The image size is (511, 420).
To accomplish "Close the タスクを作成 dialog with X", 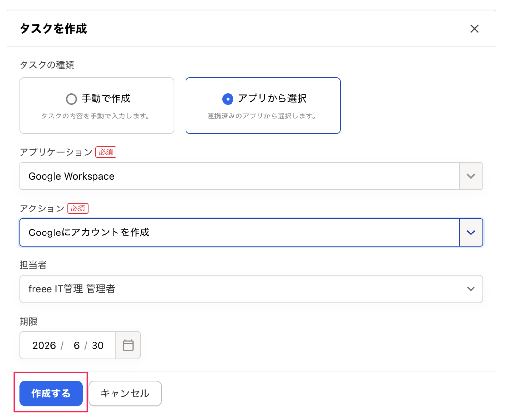I will click(x=474, y=29).
